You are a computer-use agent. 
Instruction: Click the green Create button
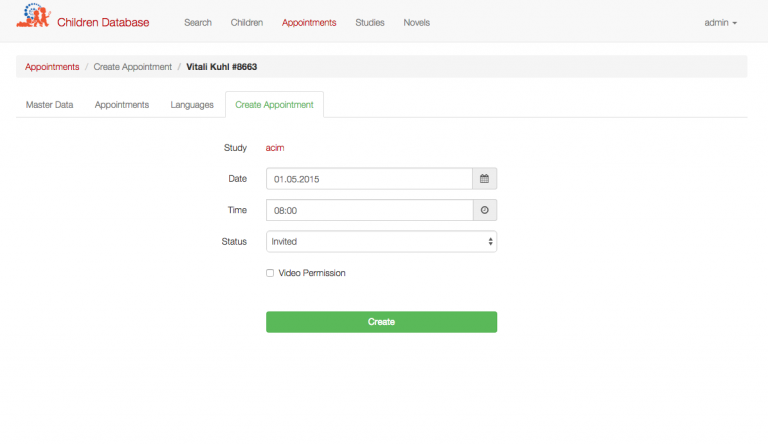click(382, 322)
